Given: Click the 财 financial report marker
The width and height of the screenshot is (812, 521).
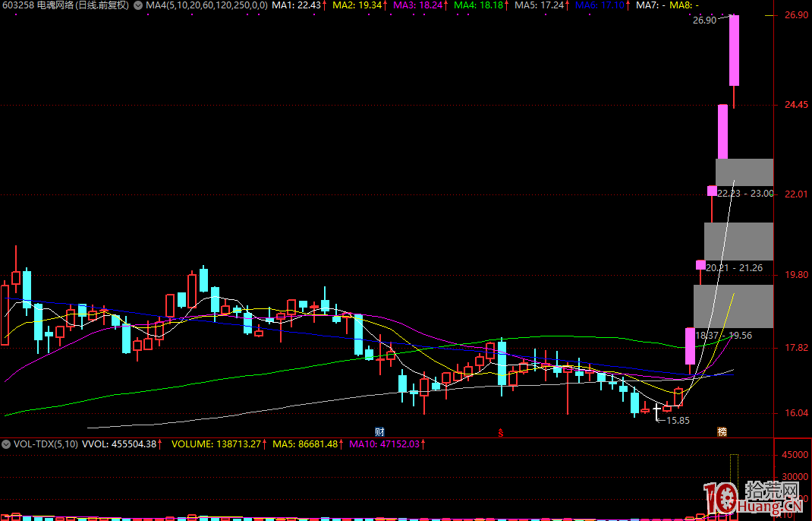Looking at the screenshot, I should [x=379, y=431].
